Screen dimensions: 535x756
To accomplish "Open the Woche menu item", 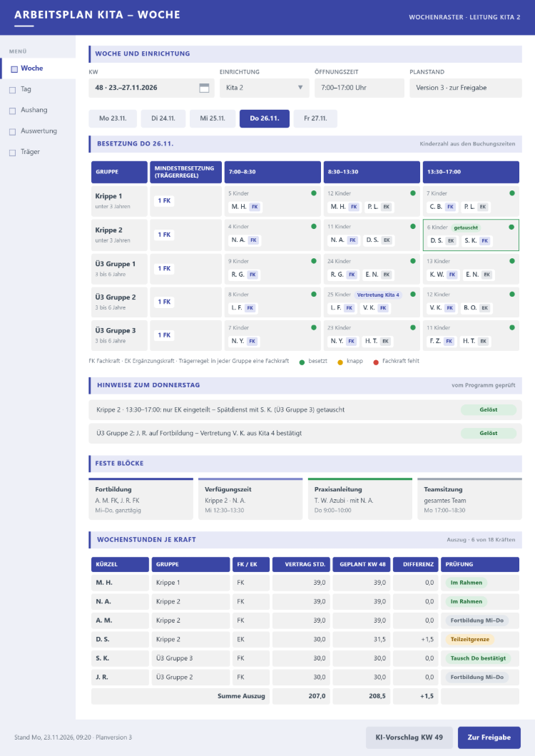I will click(x=38, y=68).
